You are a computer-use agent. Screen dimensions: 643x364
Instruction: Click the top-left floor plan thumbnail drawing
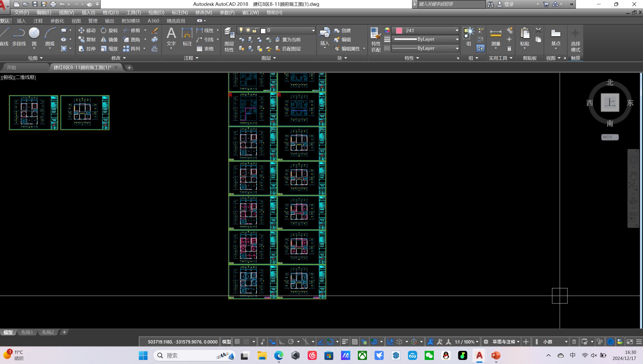pos(33,112)
